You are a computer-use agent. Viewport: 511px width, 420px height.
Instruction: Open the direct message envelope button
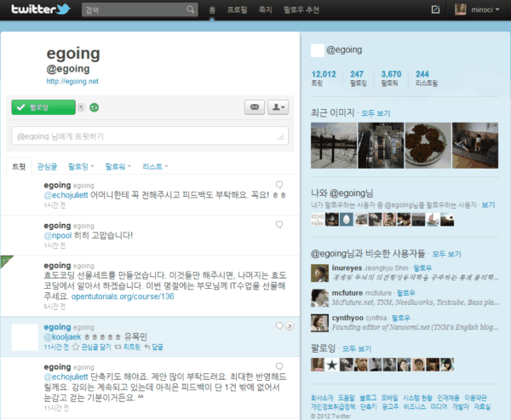click(255, 107)
